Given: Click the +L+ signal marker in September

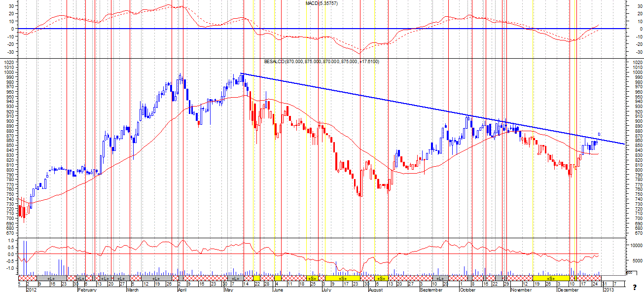Looking at the screenshot, I should click(x=440, y=278).
